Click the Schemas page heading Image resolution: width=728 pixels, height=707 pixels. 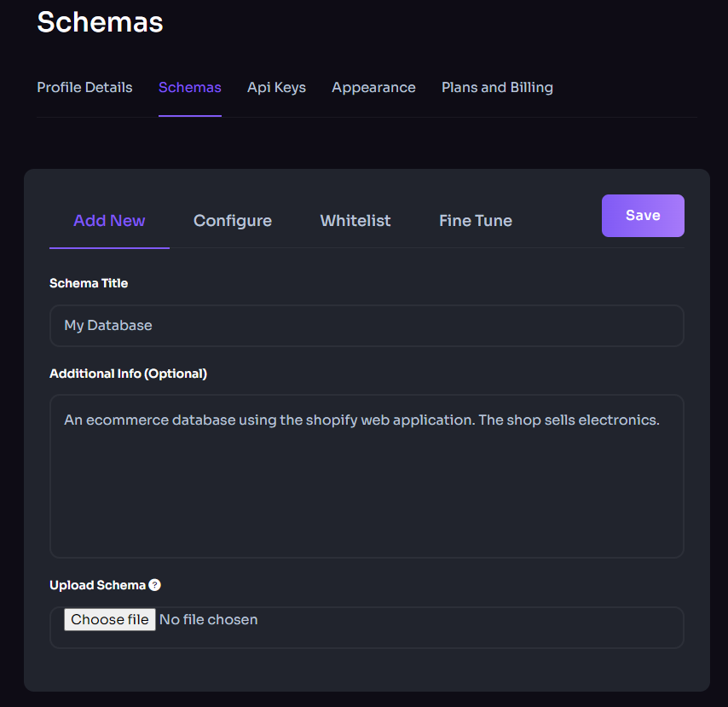100,22
